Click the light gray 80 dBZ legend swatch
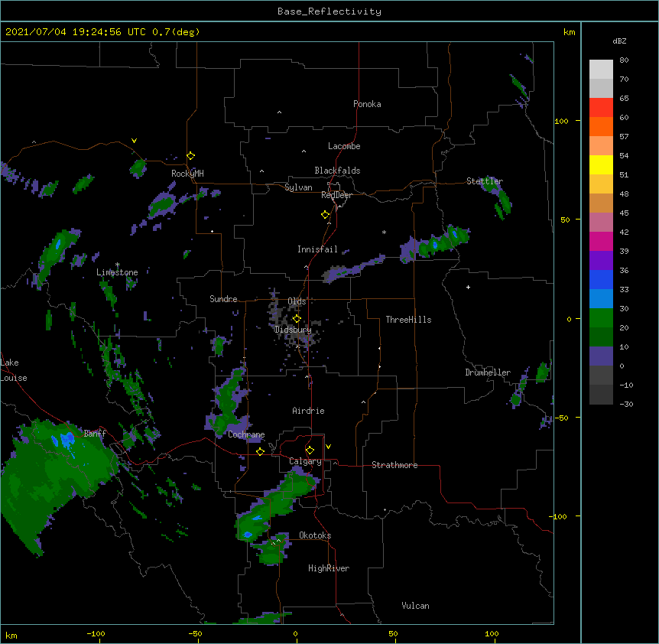Image resolution: width=659 pixels, height=644 pixels. pos(601,70)
